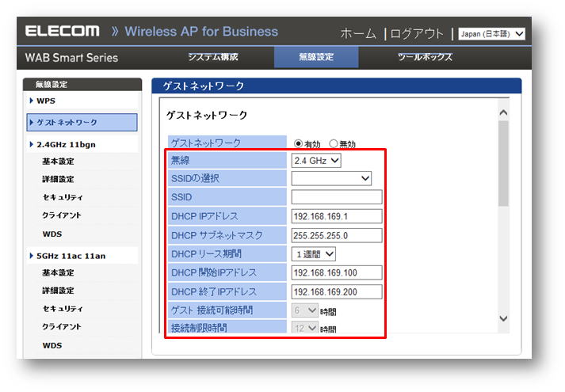Expand the 5GHz 11ac 11an section

(71, 256)
